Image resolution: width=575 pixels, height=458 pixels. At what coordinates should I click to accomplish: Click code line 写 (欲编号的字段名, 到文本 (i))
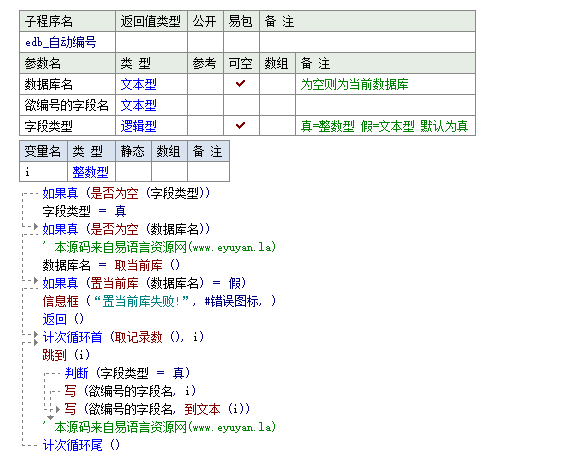click(157, 409)
